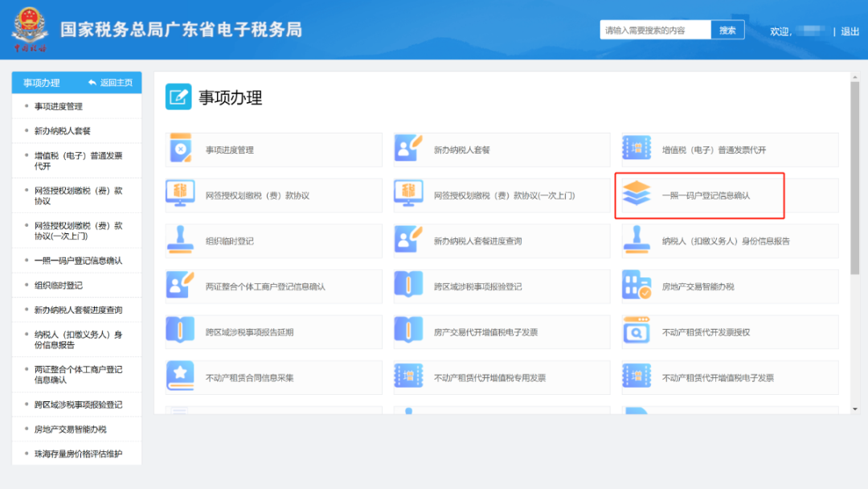
Task: Log out using the 退出 link
Action: point(850,31)
